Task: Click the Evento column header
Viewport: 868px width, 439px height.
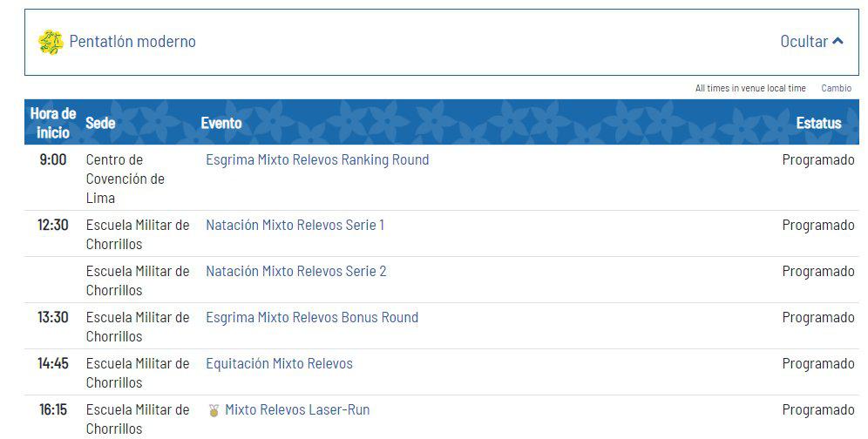Action: 221,123
